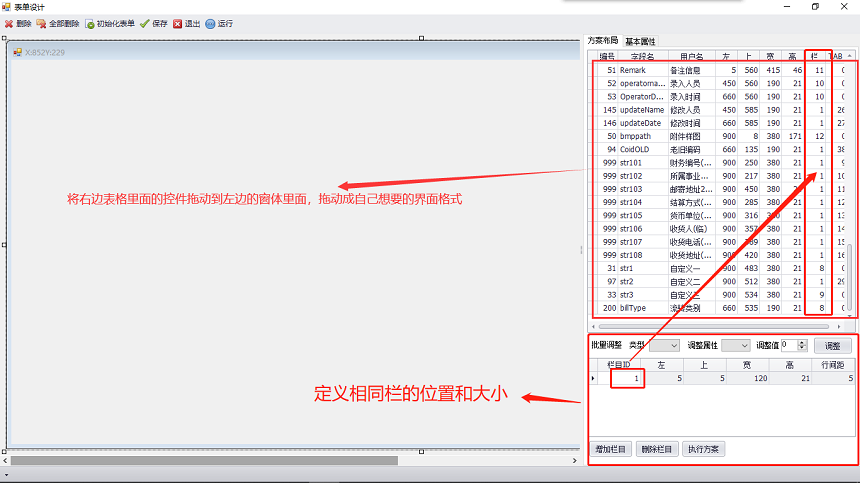Click the 调整值 numeric input field
The height and width of the screenshot is (483, 860).
pos(788,345)
